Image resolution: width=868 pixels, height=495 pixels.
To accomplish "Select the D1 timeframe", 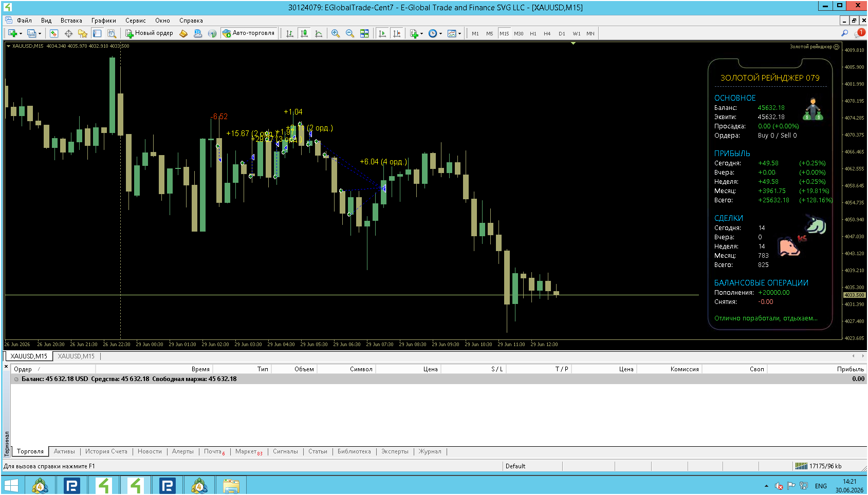I will [x=562, y=34].
